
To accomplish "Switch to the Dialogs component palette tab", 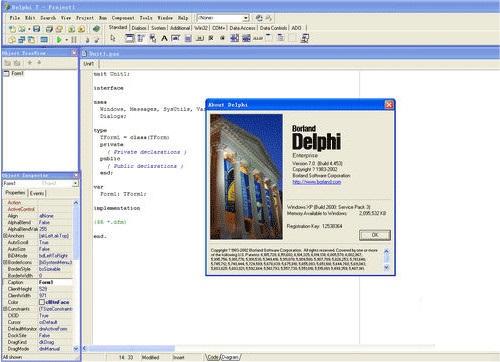I will coord(139,28).
